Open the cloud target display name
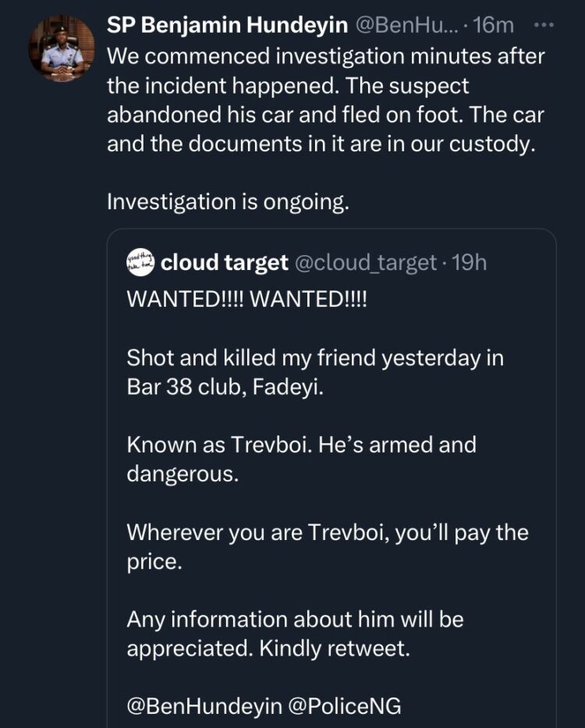This screenshot has height=728, width=585. (224, 263)
